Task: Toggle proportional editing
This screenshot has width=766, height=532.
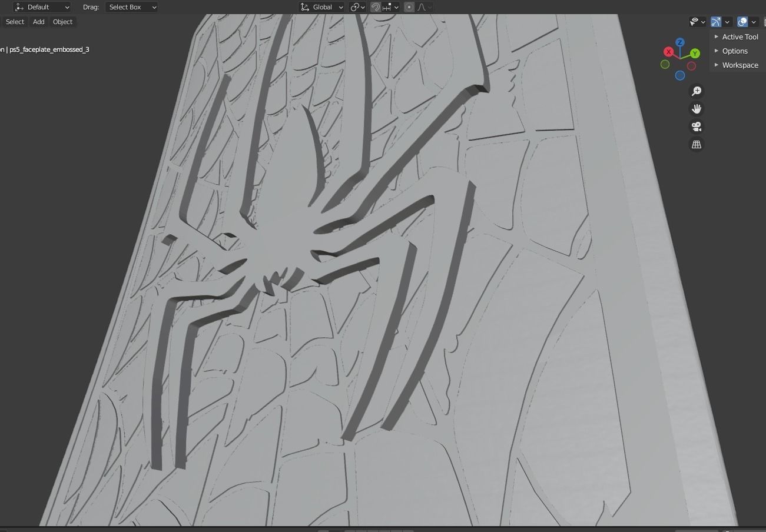Action: click(x=409, y=7)
